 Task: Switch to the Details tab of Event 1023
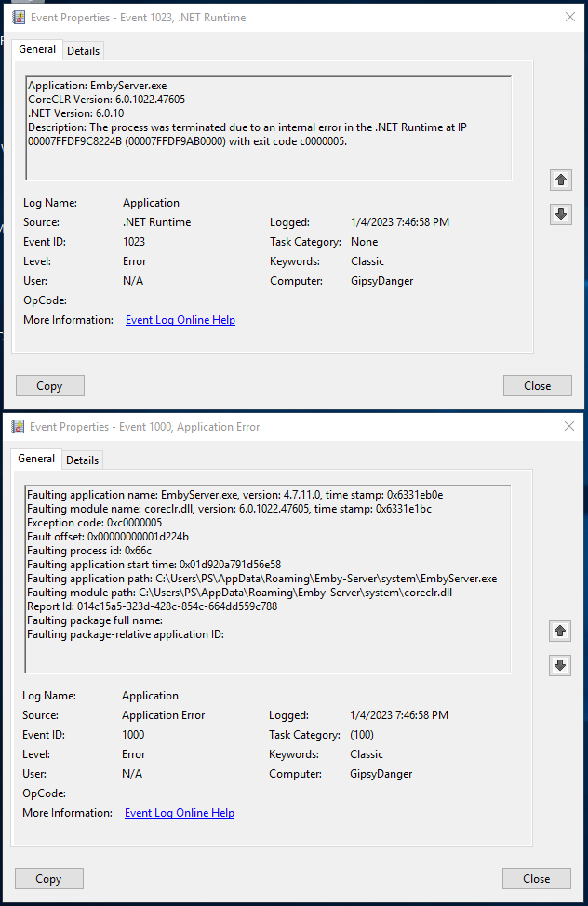pos(83,50)
